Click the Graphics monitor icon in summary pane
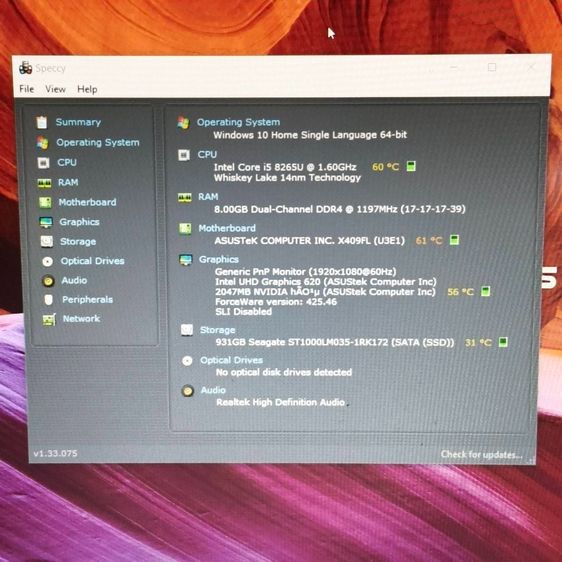 pos(186,259)
